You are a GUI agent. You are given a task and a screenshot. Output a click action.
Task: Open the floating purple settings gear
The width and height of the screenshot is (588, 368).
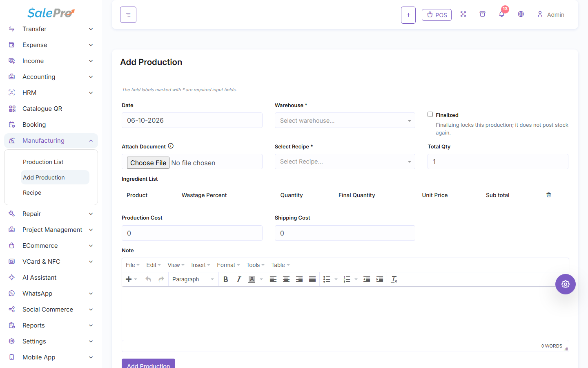pyautogui.click(x=565, y=284)
